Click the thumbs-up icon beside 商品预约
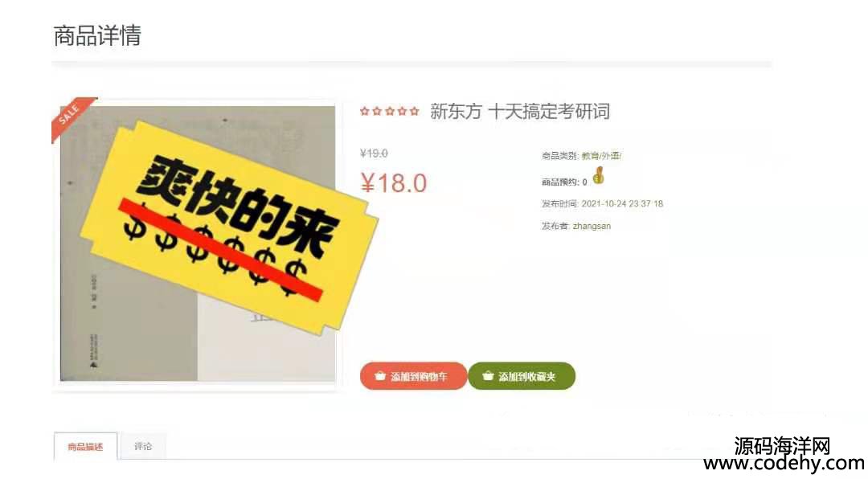This screenshot has width=868, height=479. pos(599,175)
